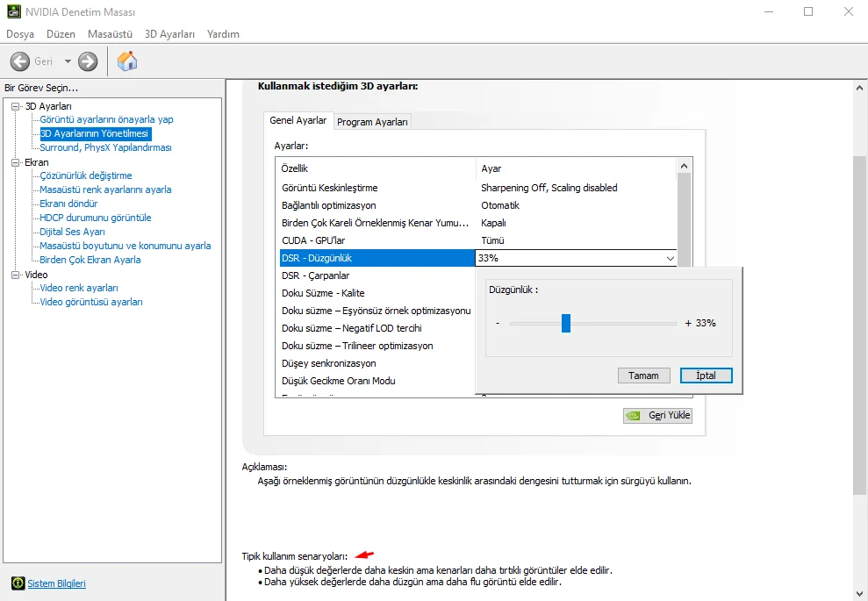Viewport: 868px width, 601px height.
Task: Click the Tamam button
Action: click(643, 375)
